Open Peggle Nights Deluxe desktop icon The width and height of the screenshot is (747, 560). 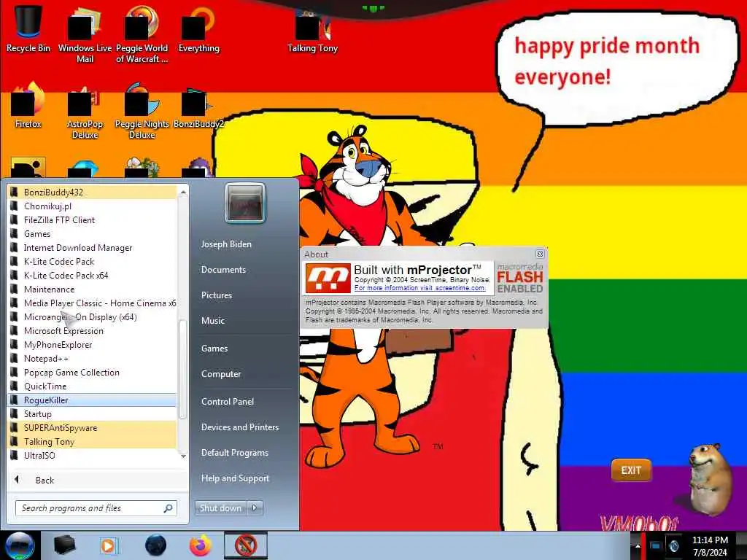click(x=142, y=111)
